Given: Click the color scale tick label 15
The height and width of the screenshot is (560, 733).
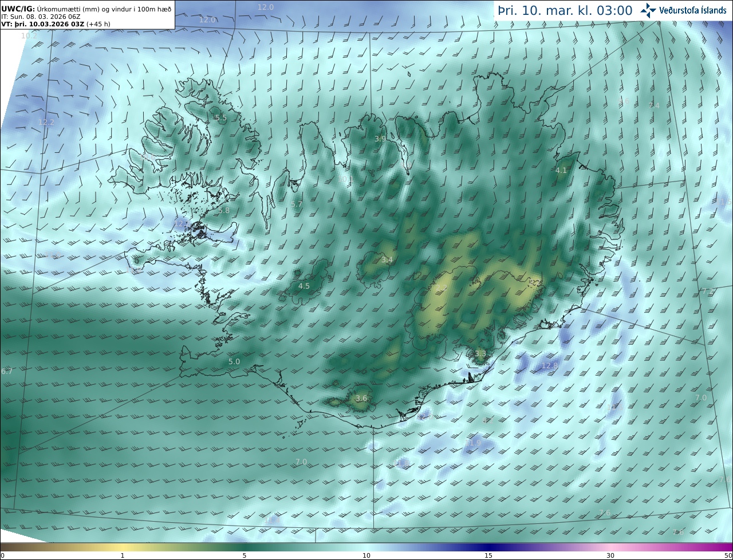Looking at the screenshot, I should tap(488, 555).
